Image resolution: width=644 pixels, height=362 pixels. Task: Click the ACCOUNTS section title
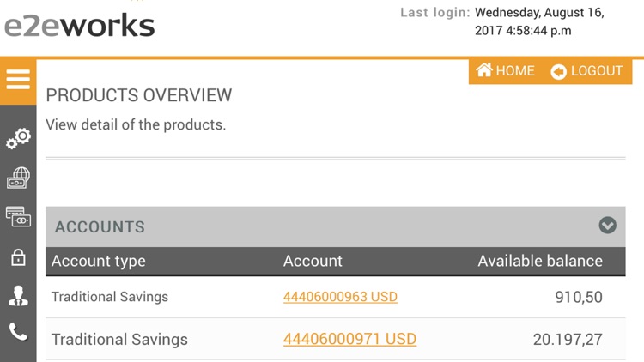click(100, 227)
